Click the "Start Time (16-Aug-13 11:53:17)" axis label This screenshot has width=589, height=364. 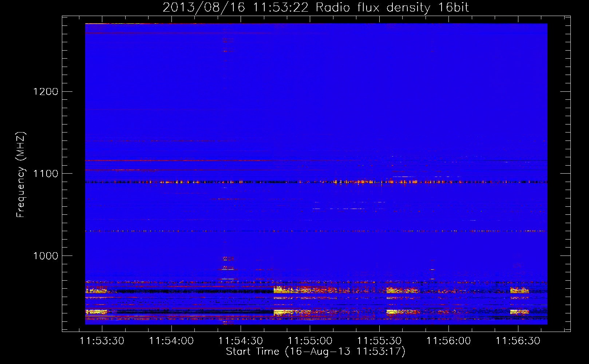pyautogui.click(x=316, y=352)
